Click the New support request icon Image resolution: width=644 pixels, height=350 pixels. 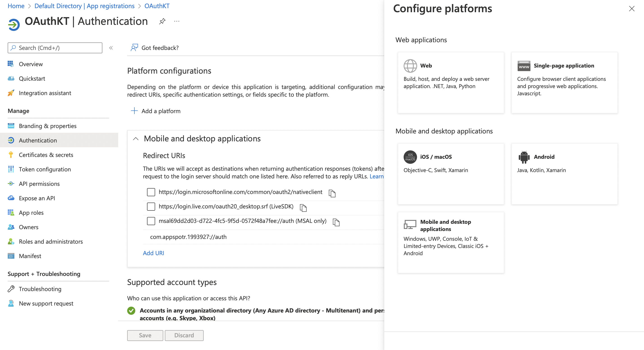(x=11, y=303)
